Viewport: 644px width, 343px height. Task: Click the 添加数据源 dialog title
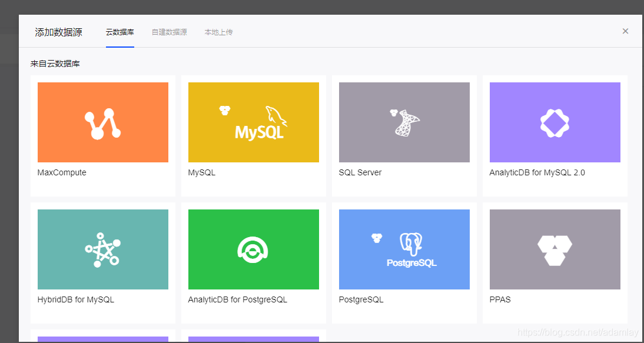(x=59, y=32)
